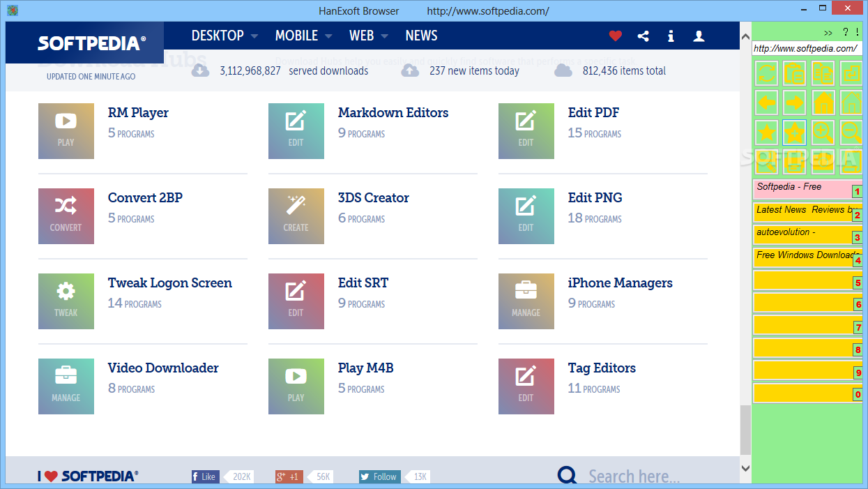
Task: Select the empty tab slot numbered 8
Action: coord(807,348)
